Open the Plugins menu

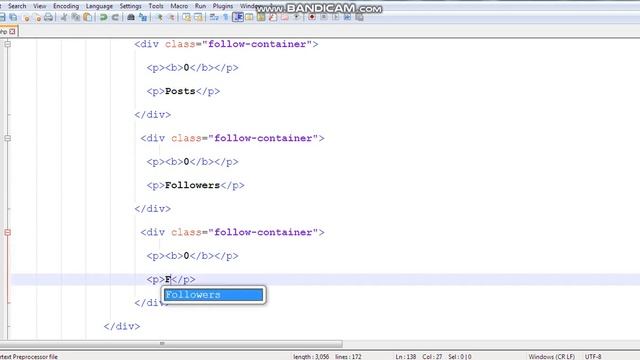coord(222,6)
